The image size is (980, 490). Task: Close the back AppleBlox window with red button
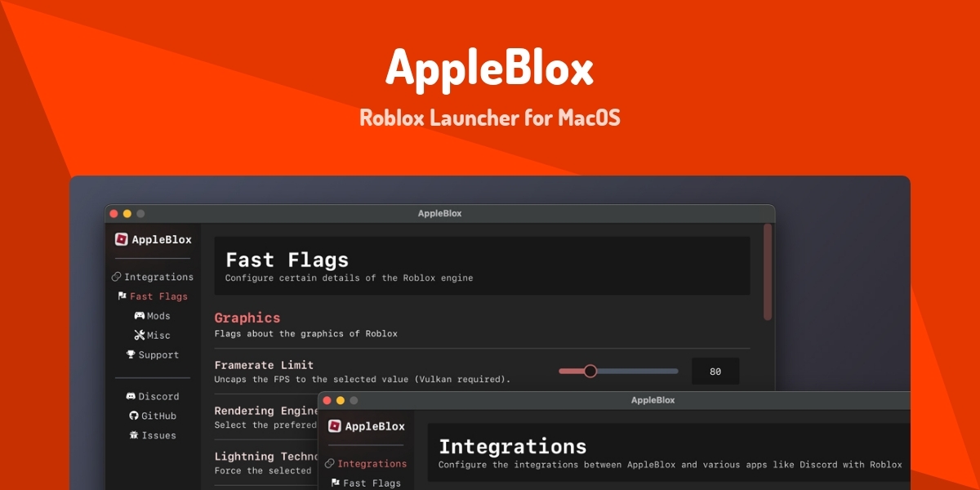(x=114, y=214)
